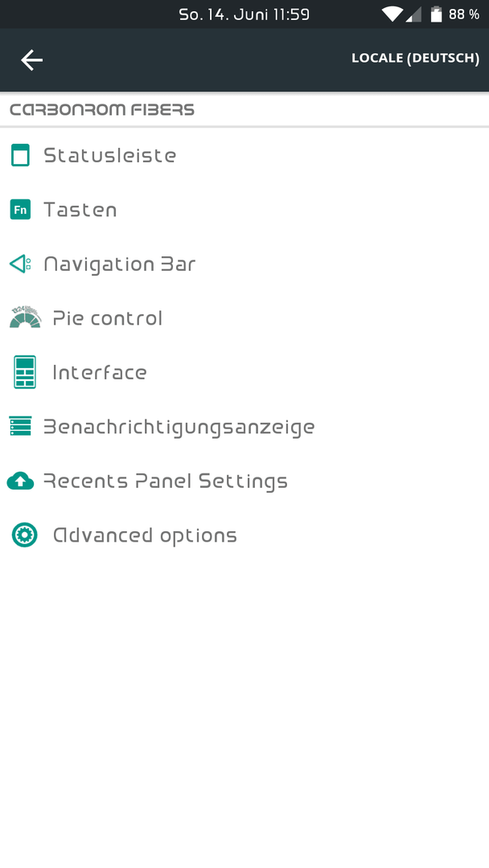Open Benachrichtigungsanzeige settings

(244, 427)
